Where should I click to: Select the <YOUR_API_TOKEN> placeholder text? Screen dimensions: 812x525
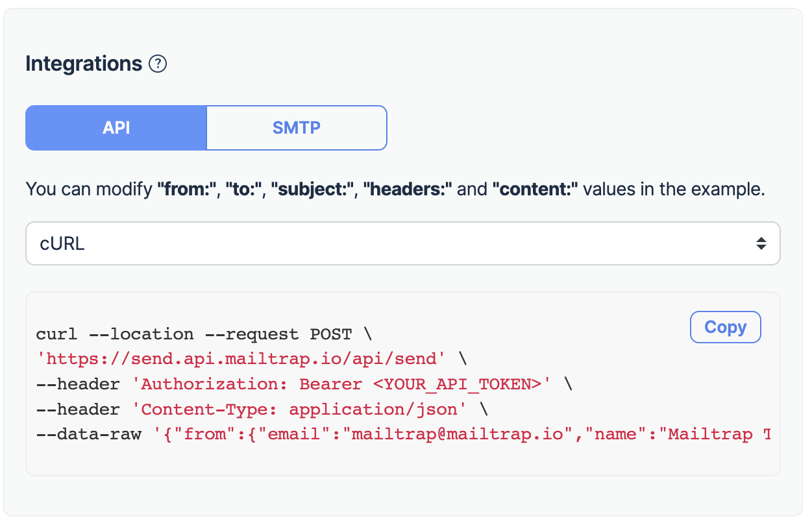458,384
